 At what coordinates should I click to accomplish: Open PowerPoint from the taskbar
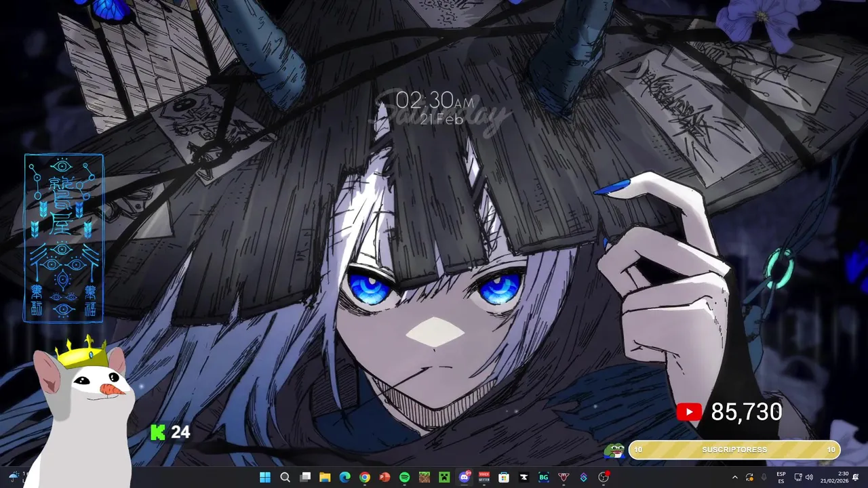point(384,477)
